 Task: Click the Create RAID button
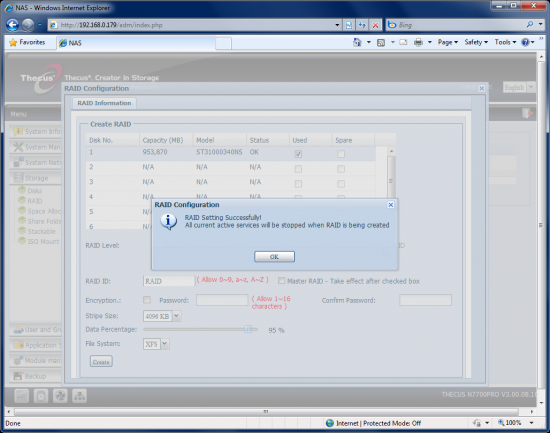coord(101,361)
